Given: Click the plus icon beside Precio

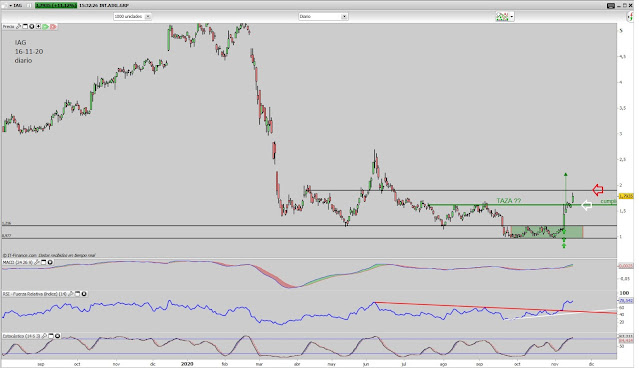Looking at the screenshot, I should click(x=38, y=26).
